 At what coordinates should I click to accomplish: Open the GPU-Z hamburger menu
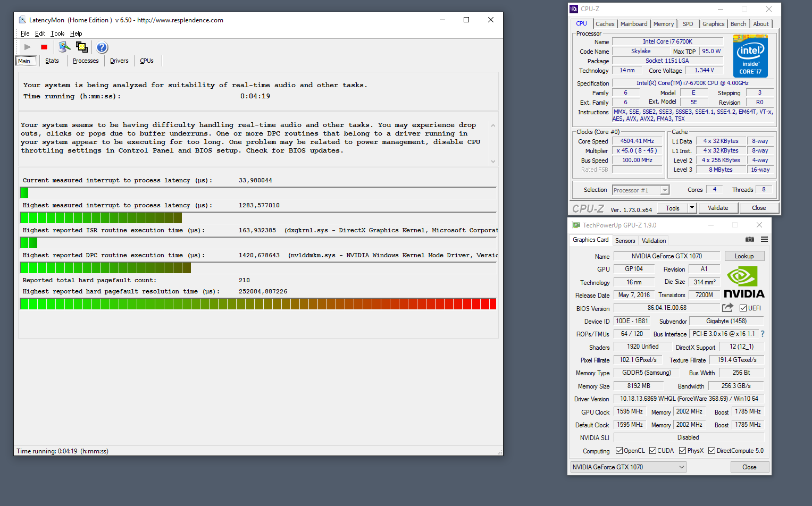click(x=764, y=240)
